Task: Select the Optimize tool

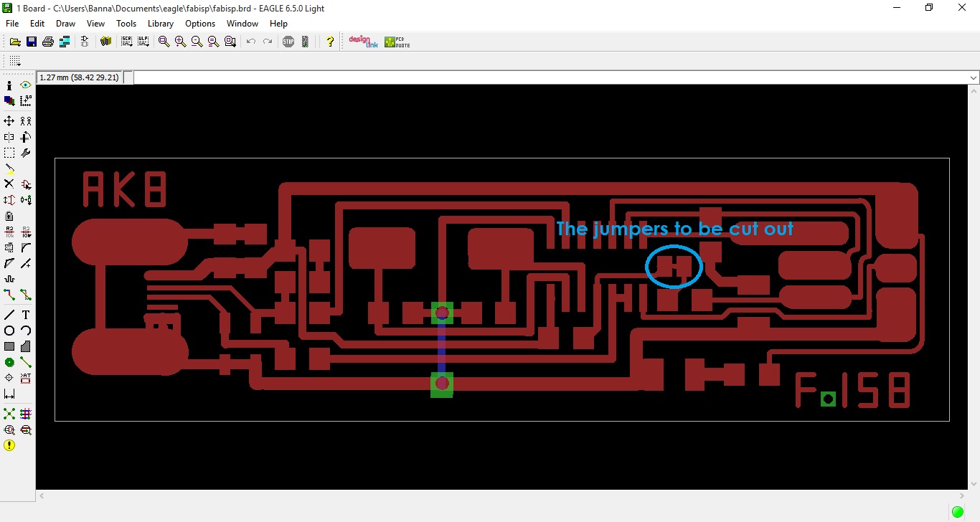Action: pyautogui.click(x=26, y=263)
